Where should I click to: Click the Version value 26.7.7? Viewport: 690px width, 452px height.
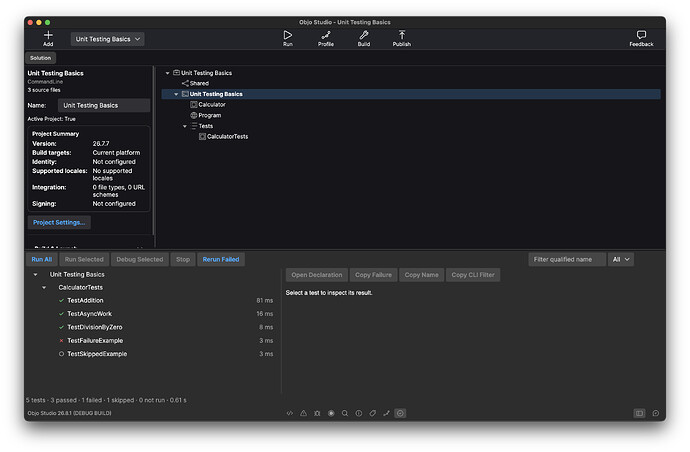point(101,144)
